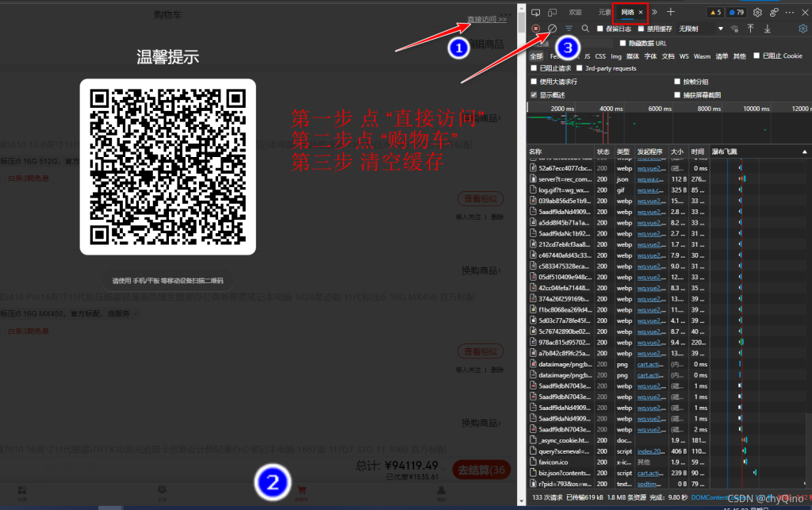Image resolution: width=812 pixels, height=510 pixels.
Task: Import HAR file with up arrow
Action: click(x=750, y=29)
